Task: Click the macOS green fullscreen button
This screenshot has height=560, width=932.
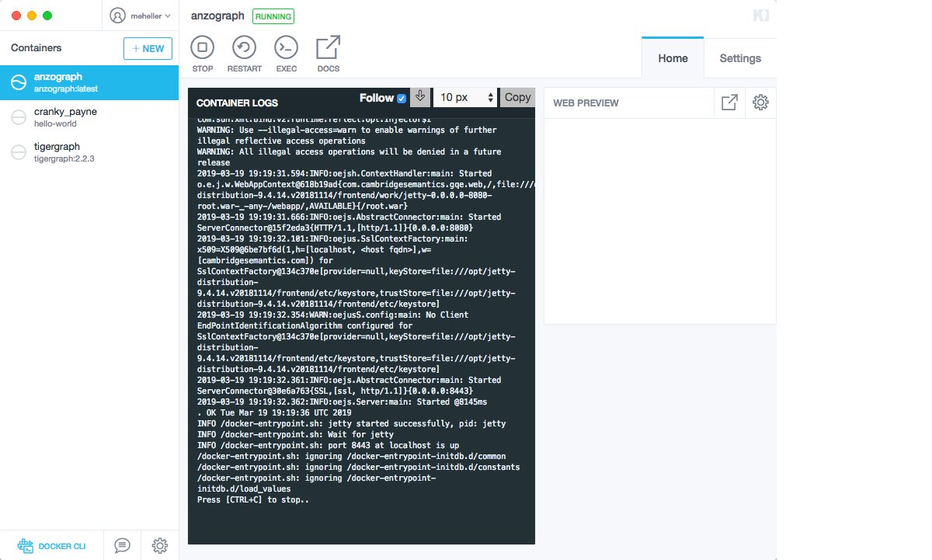Action: (x=47, y=16)
